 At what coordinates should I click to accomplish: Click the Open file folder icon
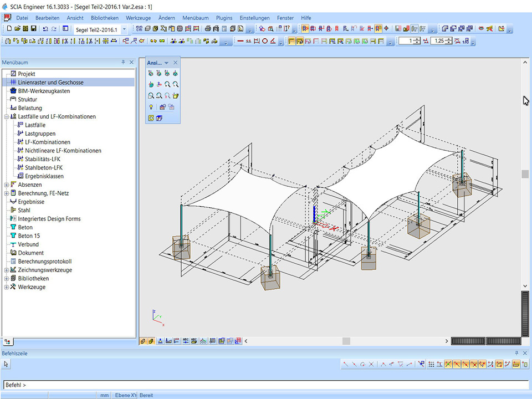pos(18,29)
